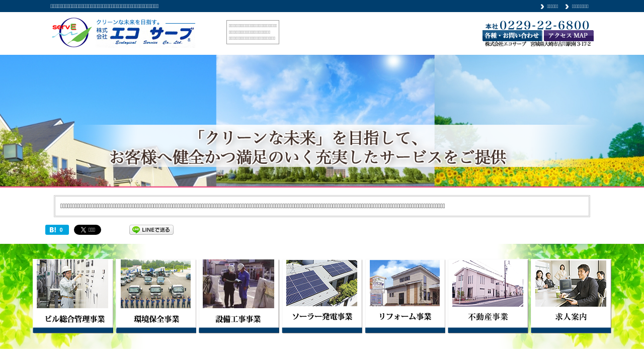Open the ソーラー発電事業 category tile
The height and width of the screenshot is (362, 644).
(x=322, y=296)
